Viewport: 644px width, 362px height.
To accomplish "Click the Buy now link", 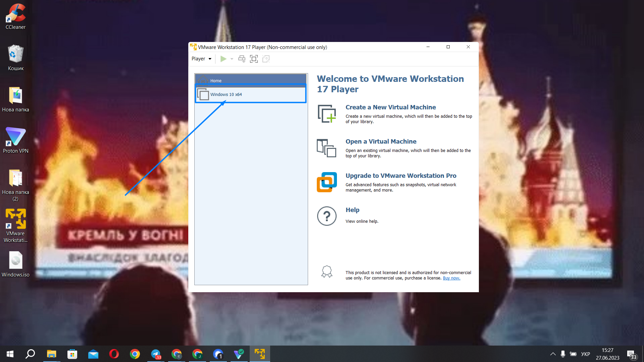I will click(x=451, y=278).
